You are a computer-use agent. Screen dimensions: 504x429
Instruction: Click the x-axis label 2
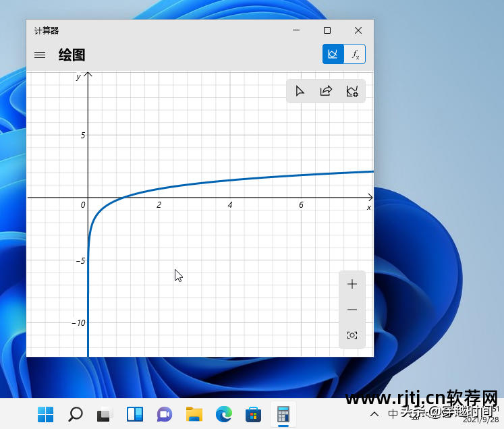point(159,205)
